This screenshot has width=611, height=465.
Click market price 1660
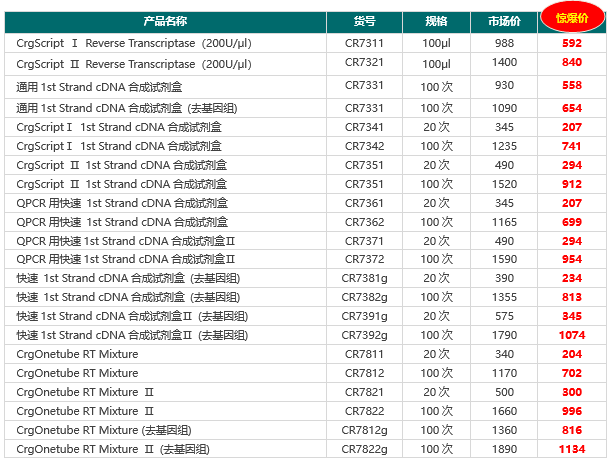point(504,412)
